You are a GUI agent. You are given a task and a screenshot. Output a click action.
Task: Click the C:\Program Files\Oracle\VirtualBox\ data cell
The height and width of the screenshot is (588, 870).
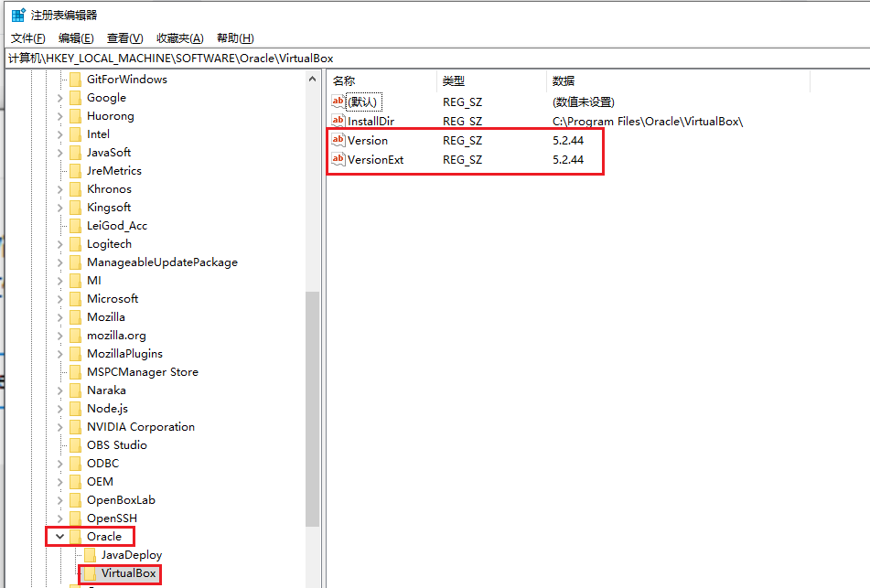(648, 122)
